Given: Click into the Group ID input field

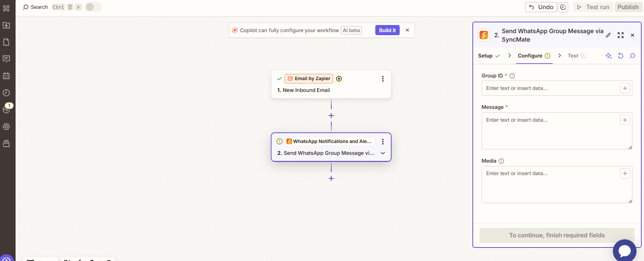Looking at the screenshot, I should pos(550,88).
